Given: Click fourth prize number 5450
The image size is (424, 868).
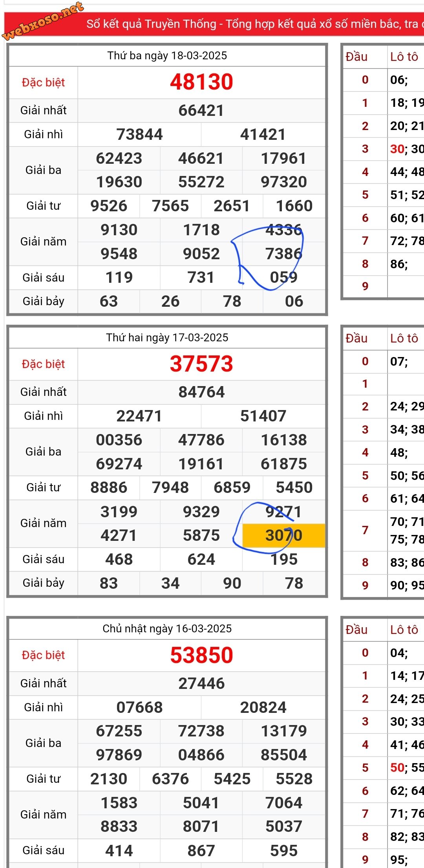Looking at the screenshot, I should click(294, 487).
